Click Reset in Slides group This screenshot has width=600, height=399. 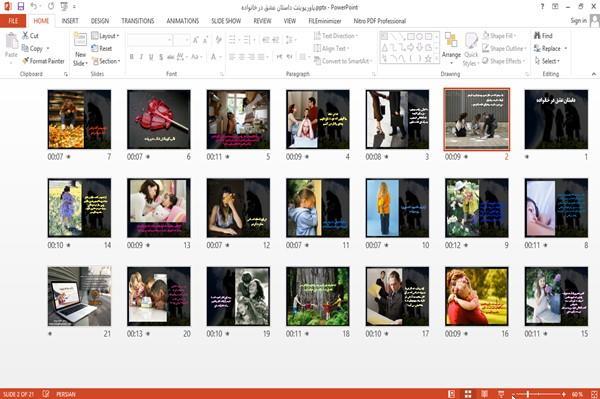pos(102,49)
